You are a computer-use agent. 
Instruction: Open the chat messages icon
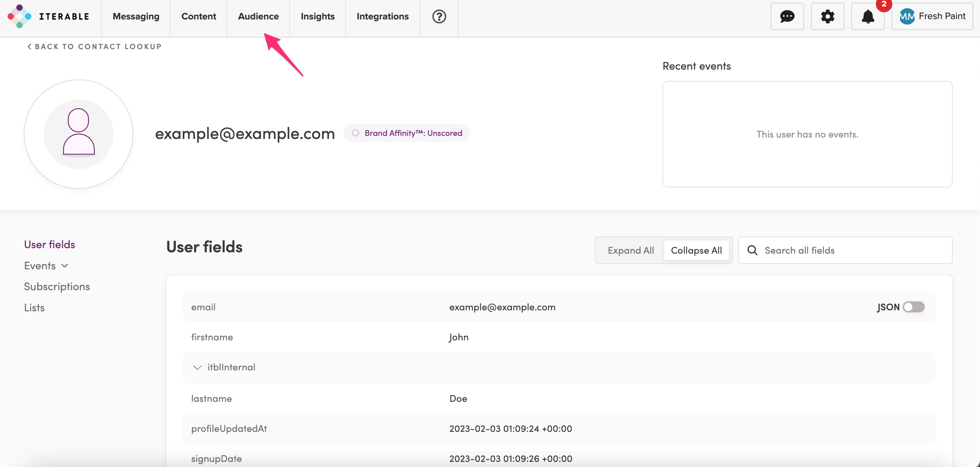point(787,16)
